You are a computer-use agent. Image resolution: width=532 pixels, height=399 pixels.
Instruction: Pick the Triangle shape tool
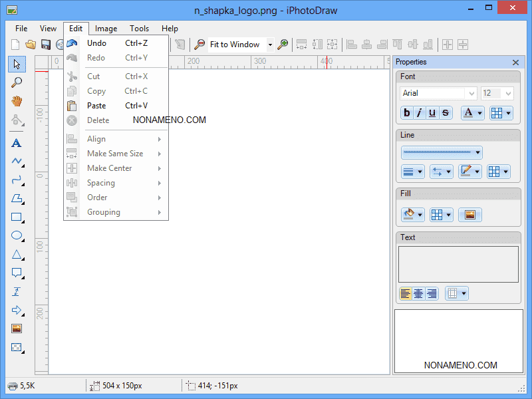click(x=17, y=254)
